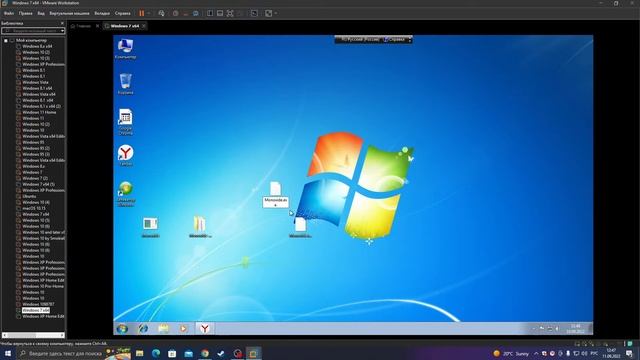Open Microsoft Store on host taskbar

pos(172,353)
